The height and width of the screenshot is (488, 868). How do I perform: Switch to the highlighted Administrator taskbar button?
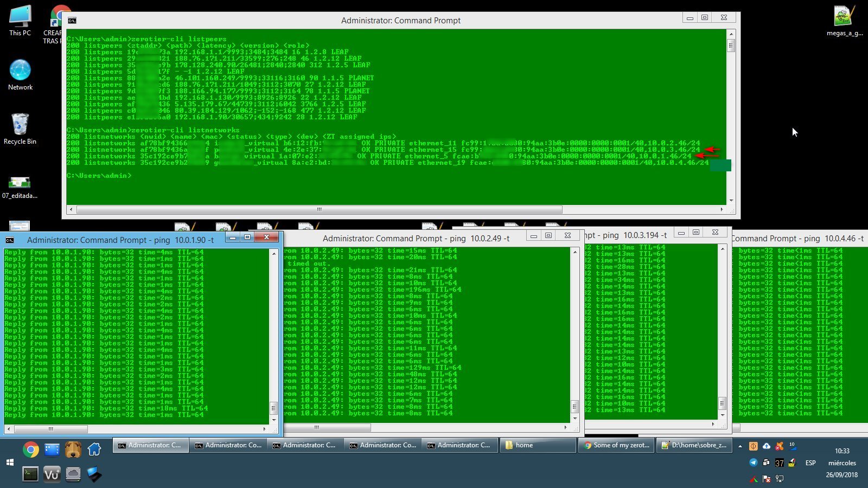pos(150,445)
